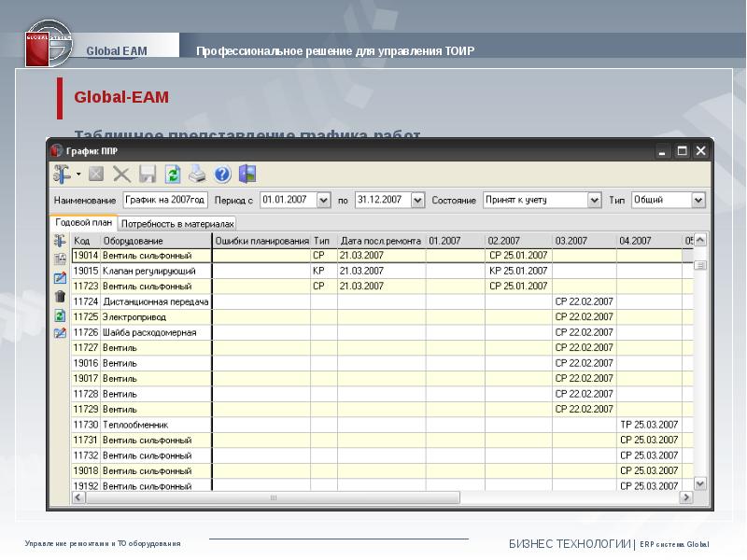Click the green refresh icon in top toolbar
Image resolution: width=747 pixels, height=560 pixels.
point(172,174)
